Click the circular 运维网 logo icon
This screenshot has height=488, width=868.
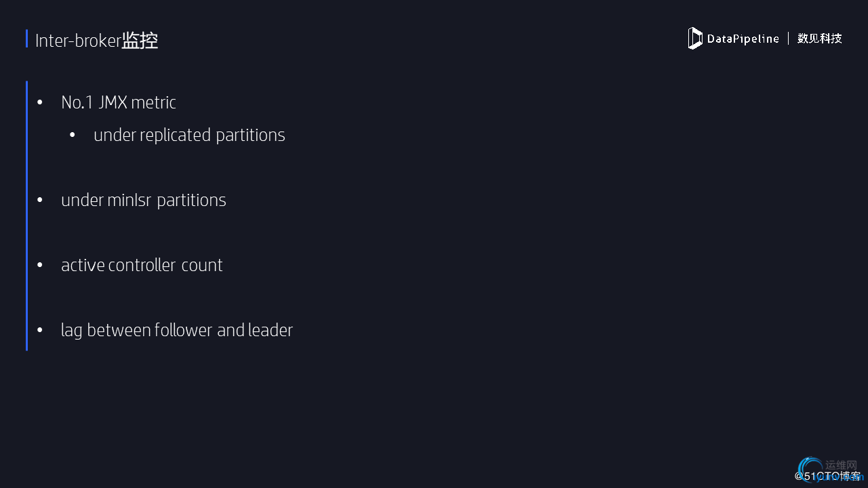tap(811, 470)
